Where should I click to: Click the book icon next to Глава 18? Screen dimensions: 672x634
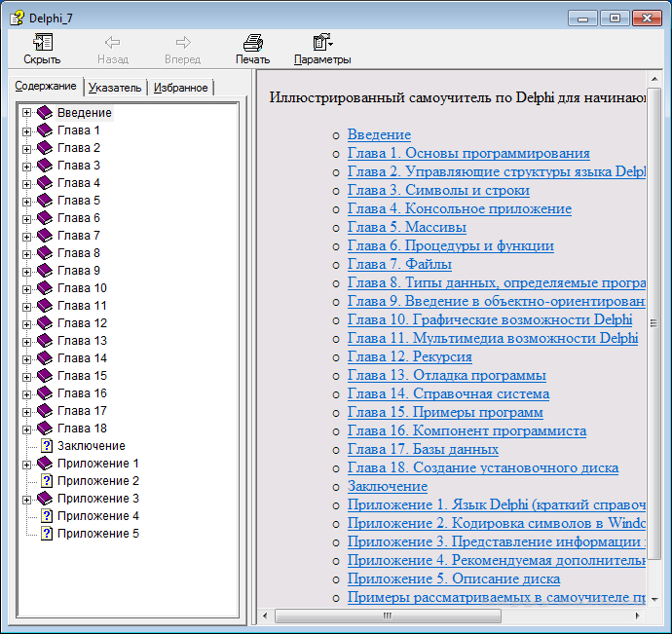45,429
